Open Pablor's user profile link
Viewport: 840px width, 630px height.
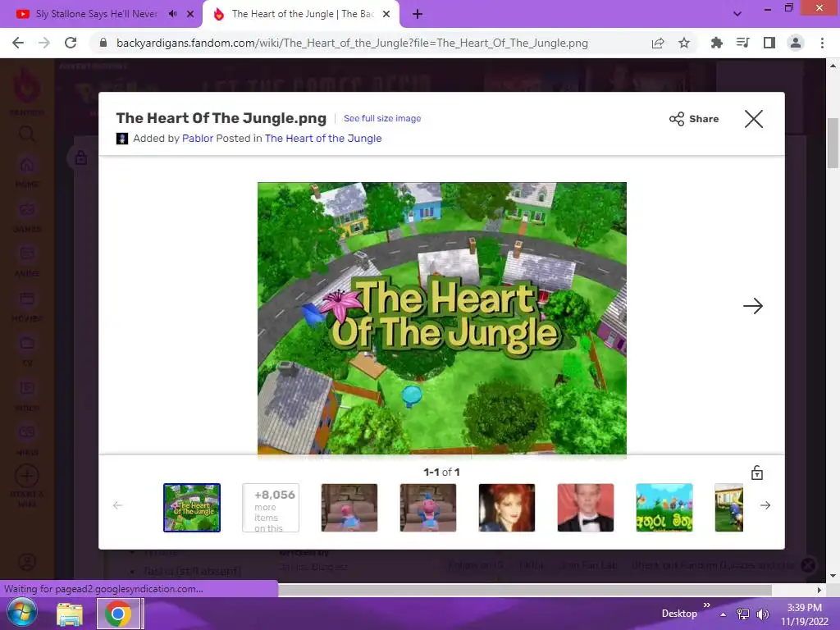(x=198, y=138)
